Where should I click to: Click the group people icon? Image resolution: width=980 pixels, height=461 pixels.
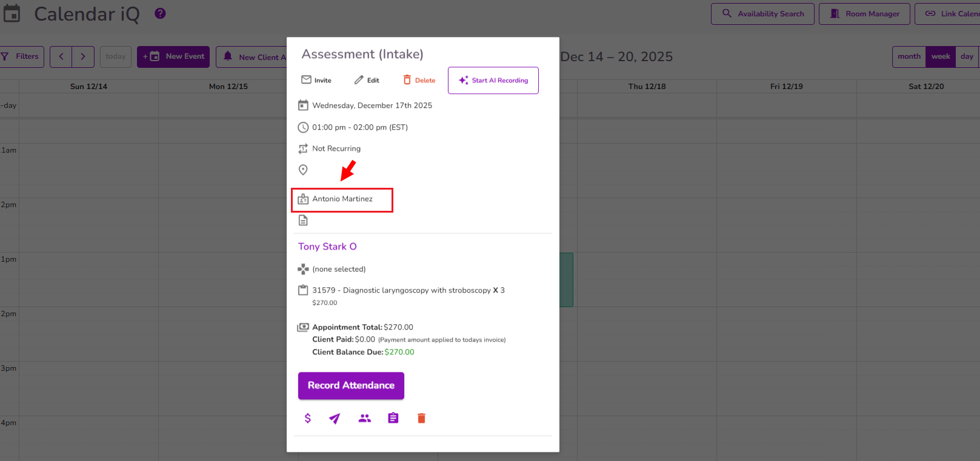364,418
